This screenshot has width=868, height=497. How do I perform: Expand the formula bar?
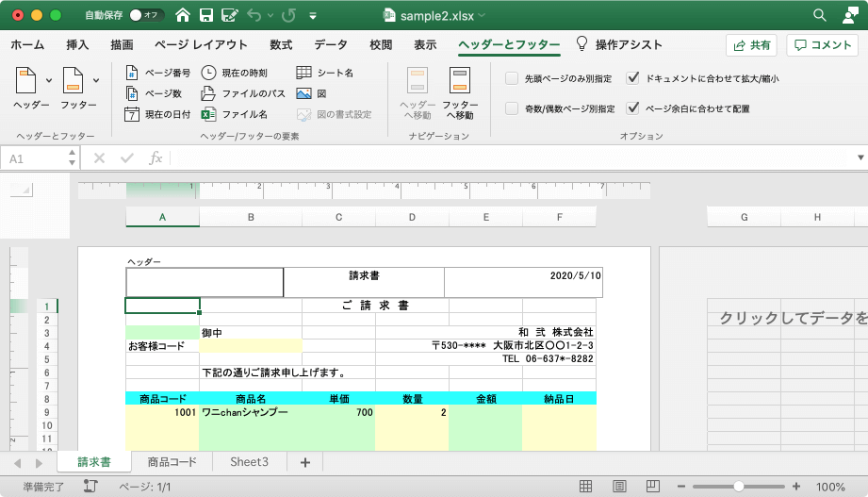coord(860,157)
